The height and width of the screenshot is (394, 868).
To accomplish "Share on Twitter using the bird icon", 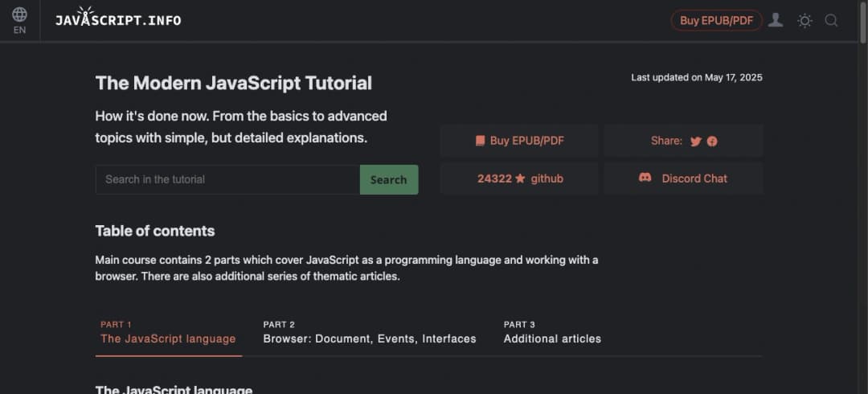I will (696, 142).
